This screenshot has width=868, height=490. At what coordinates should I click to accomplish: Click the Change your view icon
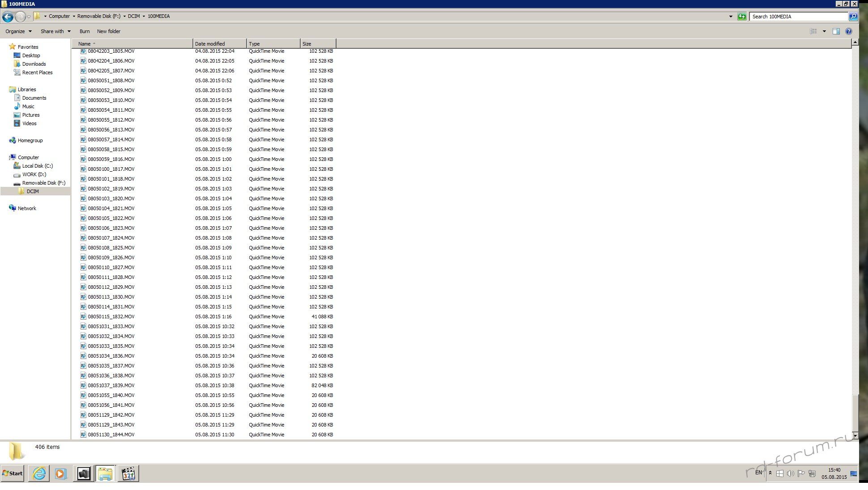(813, 31)
